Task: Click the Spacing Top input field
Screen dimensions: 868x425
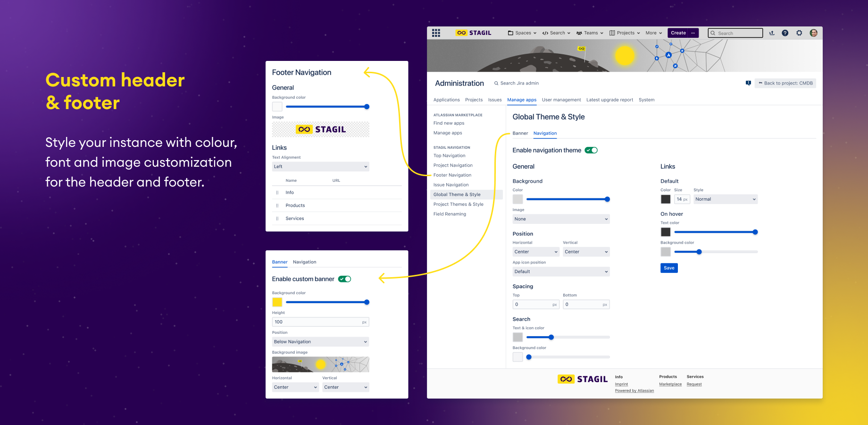Action: 536,305
